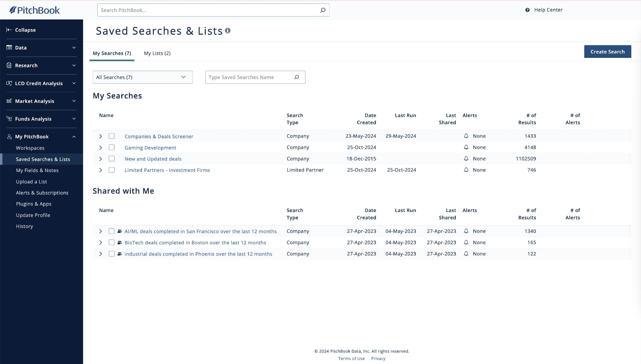Click the alert bell for BioTech deals search

(x=466, y=242)
